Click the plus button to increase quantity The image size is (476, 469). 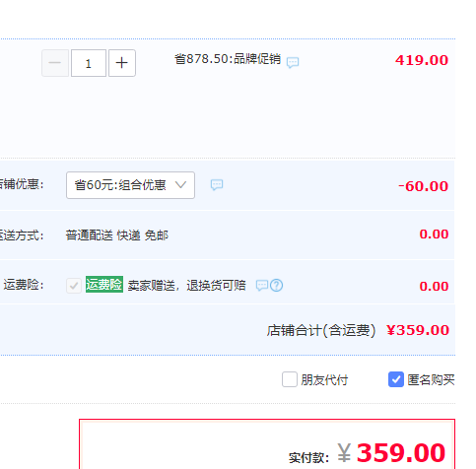point(122,63)
